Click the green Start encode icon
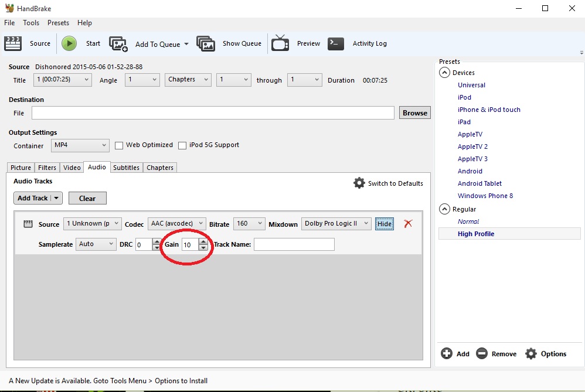This screenshot has height=392, width=585. point(69,43)
